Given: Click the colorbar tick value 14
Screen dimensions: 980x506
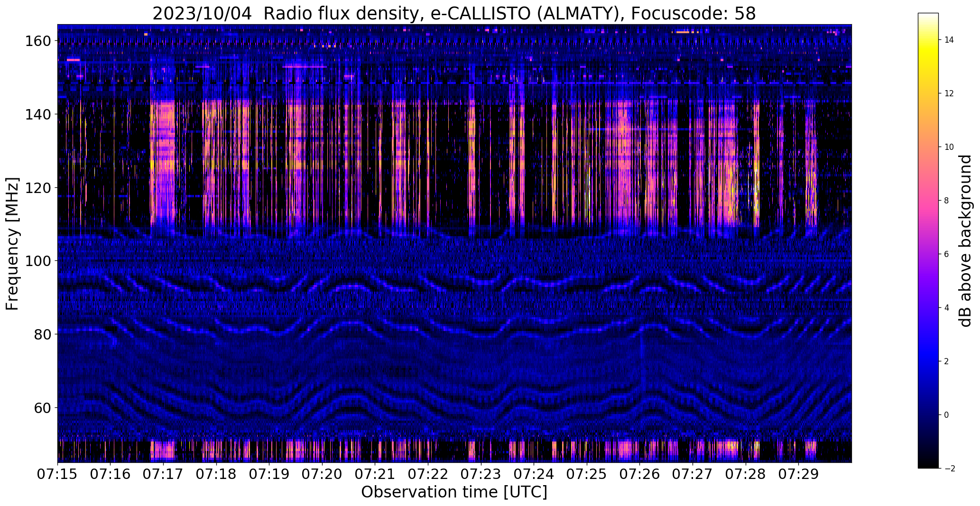Looking at the screenshot, I should [949, 40].
